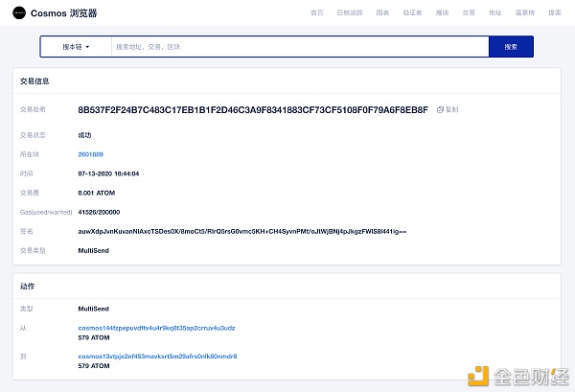The width and height of the screenshot is (575, 392).
Task: Open 地址 addresses nav item
Action: 495,12
